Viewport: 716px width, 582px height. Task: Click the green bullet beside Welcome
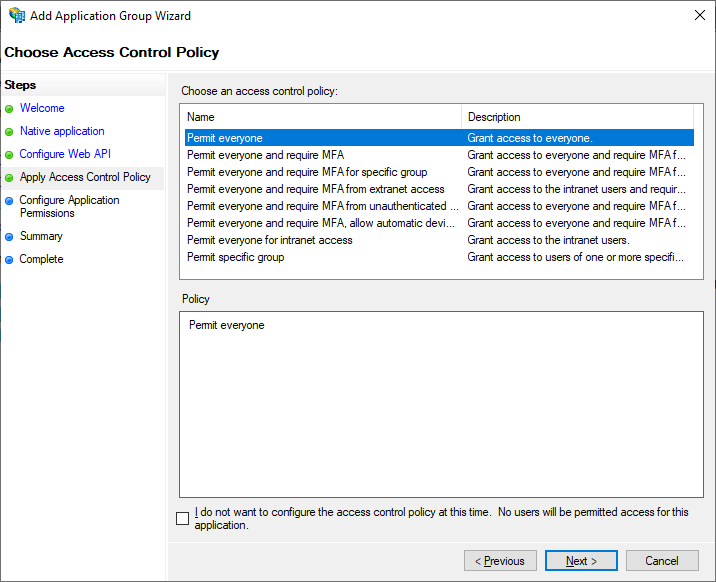(9, 109)
